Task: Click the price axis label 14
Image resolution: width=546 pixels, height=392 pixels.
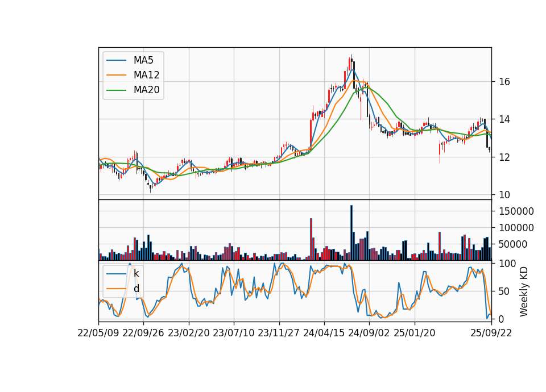Action: (x=504, y=119)
